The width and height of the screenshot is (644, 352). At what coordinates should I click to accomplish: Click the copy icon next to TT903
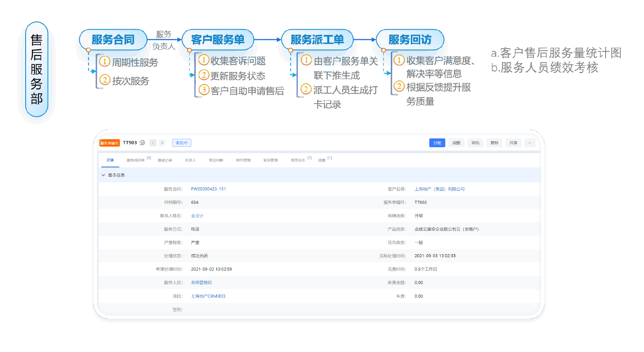click(x=142, y=143)
